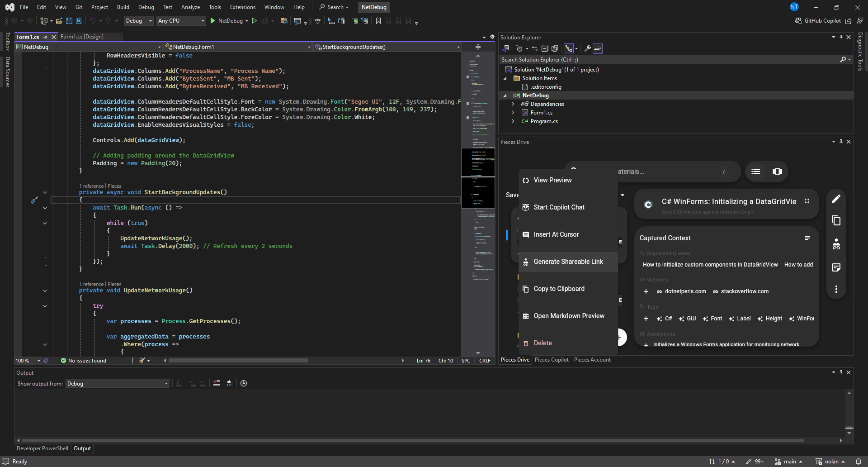Click the Open File folder icon
The width and height of the screenshot is (868, 467).
pyautogui.click(x=59, y=21)
